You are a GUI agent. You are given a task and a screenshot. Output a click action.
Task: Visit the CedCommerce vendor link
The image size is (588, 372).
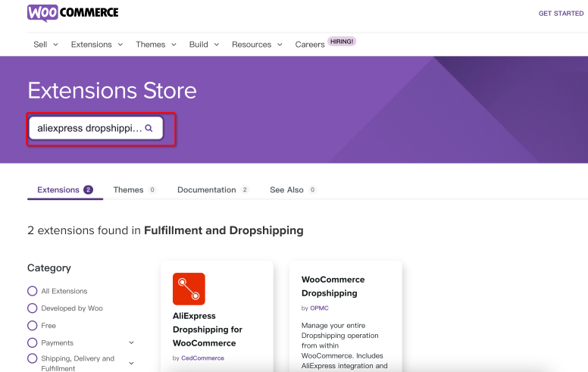[x=202, y=358]
